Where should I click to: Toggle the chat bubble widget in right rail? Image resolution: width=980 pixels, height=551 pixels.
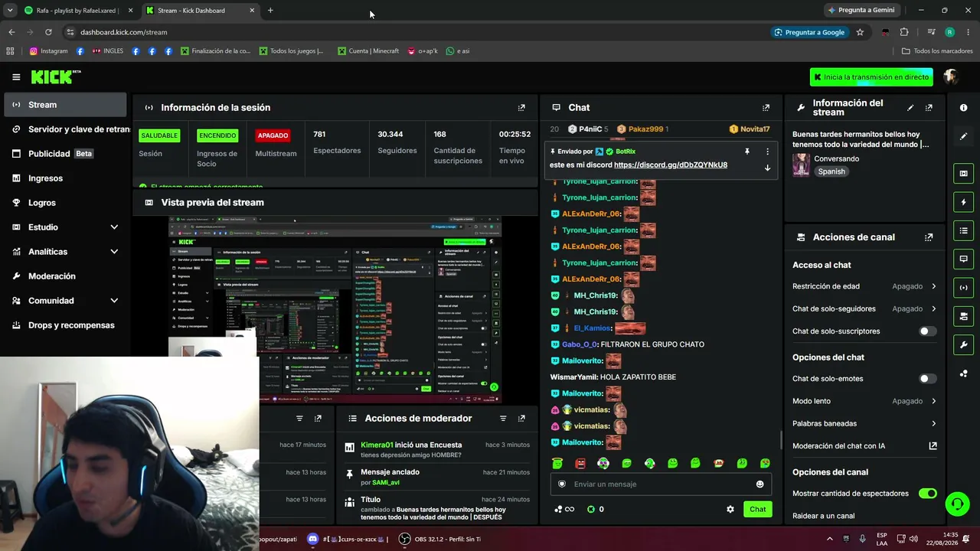(x=963, y=259)
